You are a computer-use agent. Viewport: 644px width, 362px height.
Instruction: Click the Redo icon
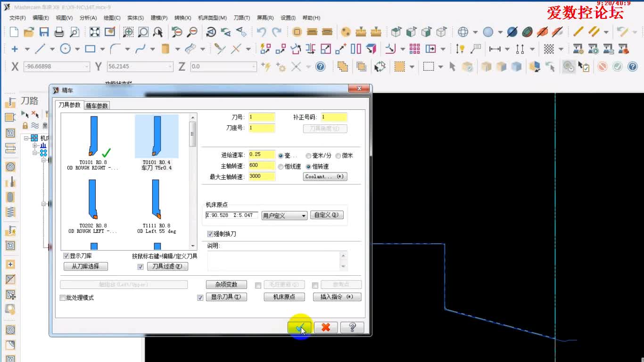(x=277, y=32)
